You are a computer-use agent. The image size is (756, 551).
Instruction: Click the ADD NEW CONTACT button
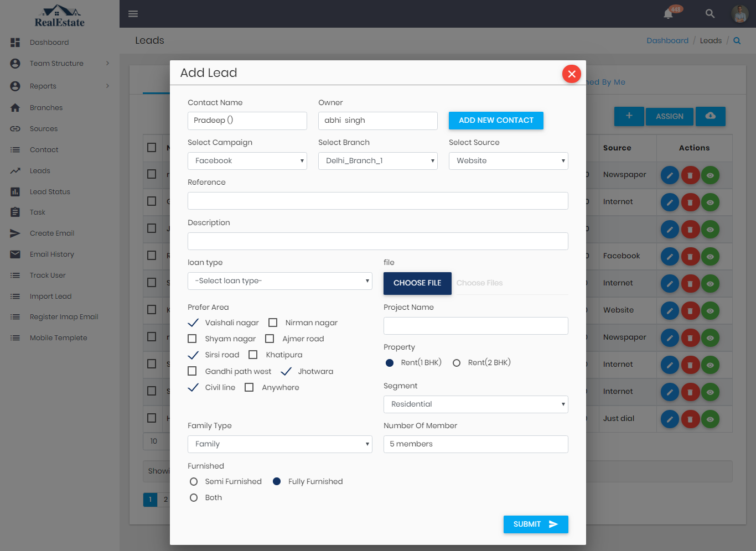click(x=496, y=120)
